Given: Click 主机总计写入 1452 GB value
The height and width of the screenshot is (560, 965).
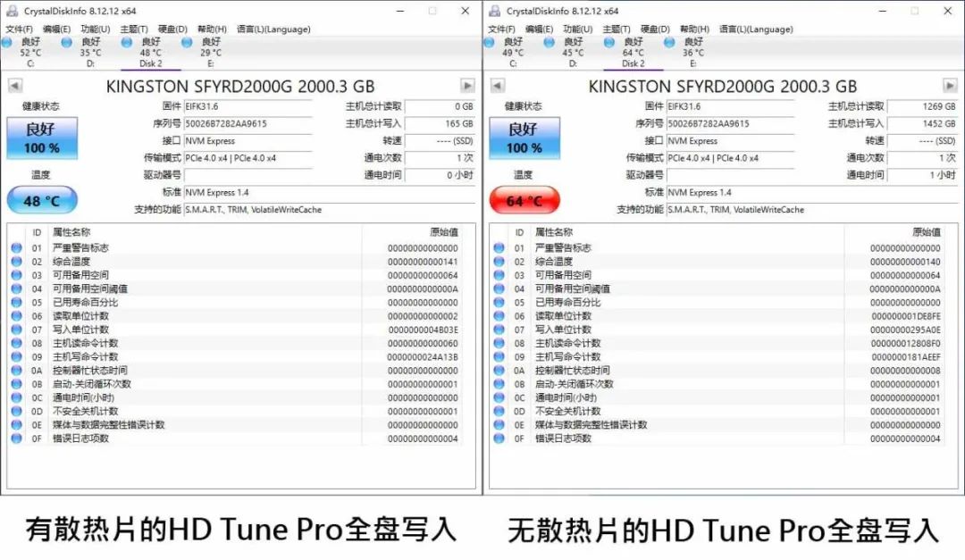Looking at the screenshot, I should pyautogui.click(x=922, y=123).
